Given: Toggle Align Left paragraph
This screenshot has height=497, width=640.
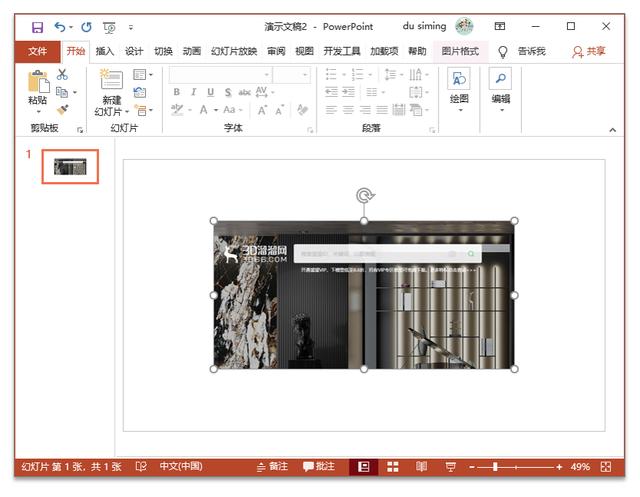Looking at the screenshot, I should click(331, 109).
